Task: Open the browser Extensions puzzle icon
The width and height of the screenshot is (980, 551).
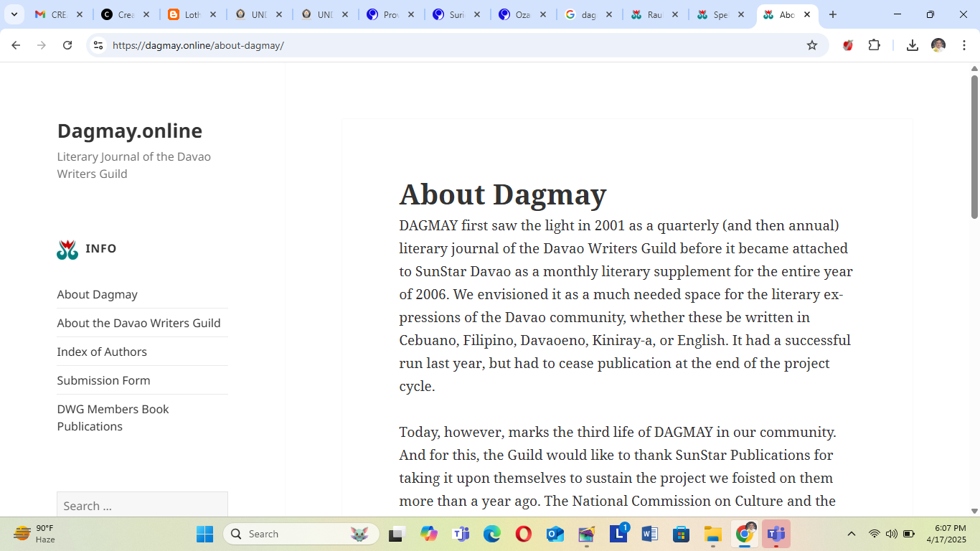Action: coord(875,44)
